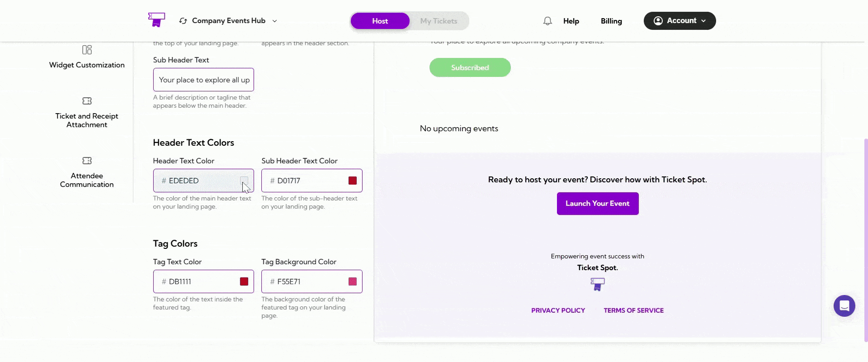Open Widget Customization section
Viewport: 868px width, 362px height.
(87, 65)
